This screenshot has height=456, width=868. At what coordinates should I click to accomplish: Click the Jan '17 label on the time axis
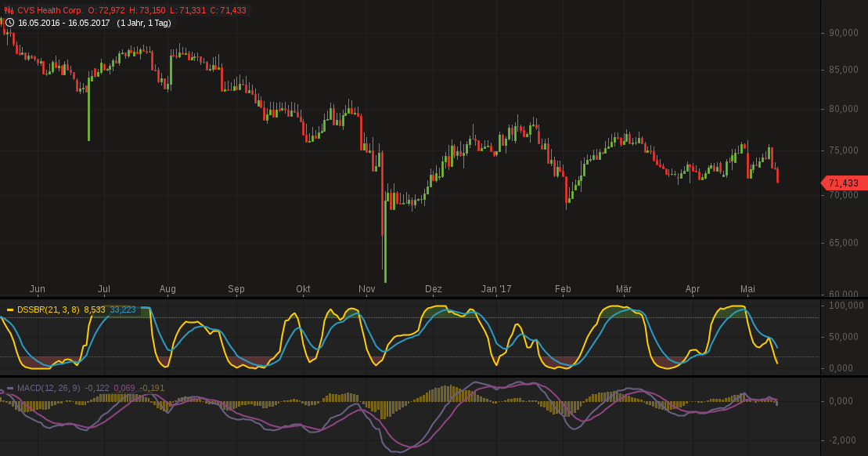point(496,289)
